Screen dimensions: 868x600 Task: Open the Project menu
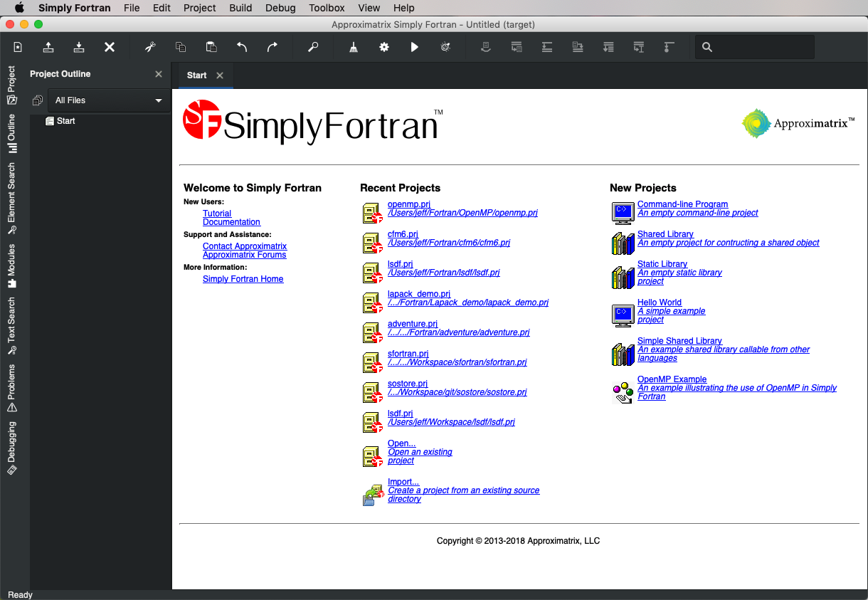pos(199,8)
